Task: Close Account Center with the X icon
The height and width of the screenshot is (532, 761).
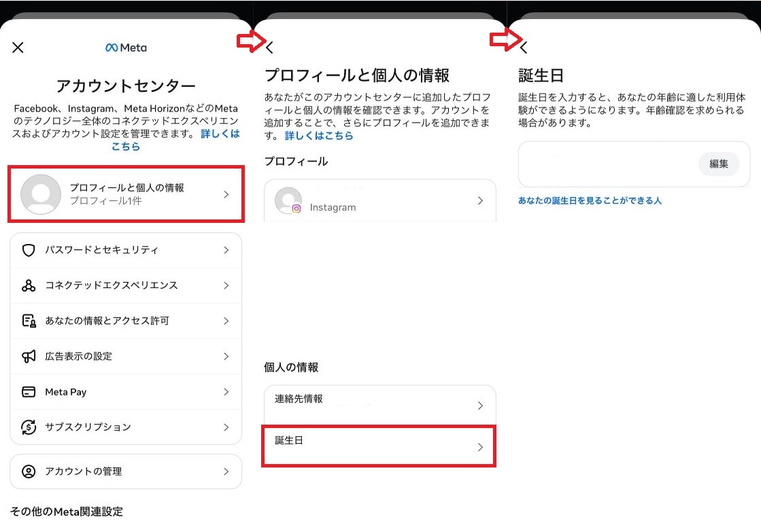Action: (x=18, y=48)
